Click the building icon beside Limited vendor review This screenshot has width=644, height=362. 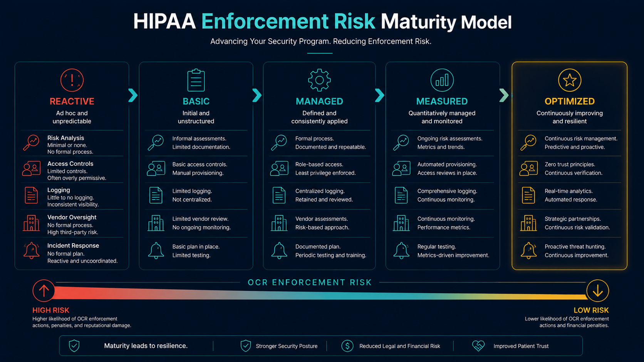156,223
